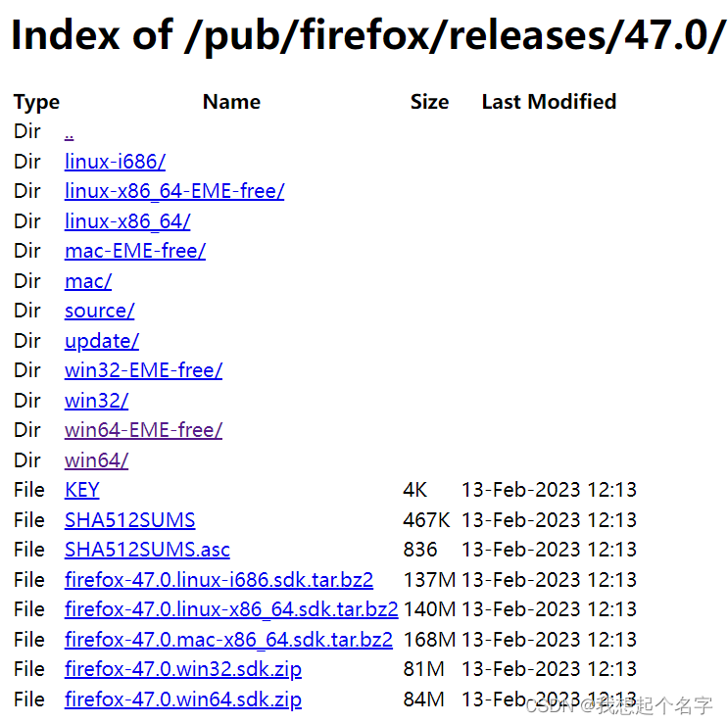Click the 'Size' column header

pyautogui.click(x=429, y=102)
